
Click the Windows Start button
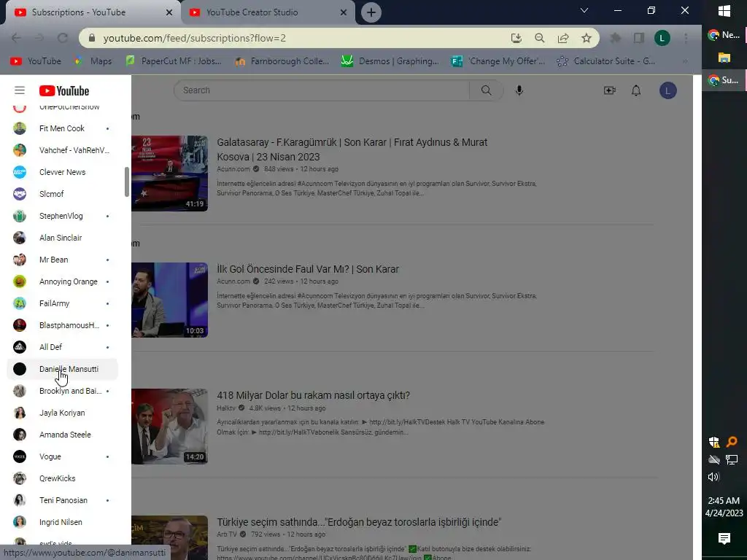click(x=724, y=12)
